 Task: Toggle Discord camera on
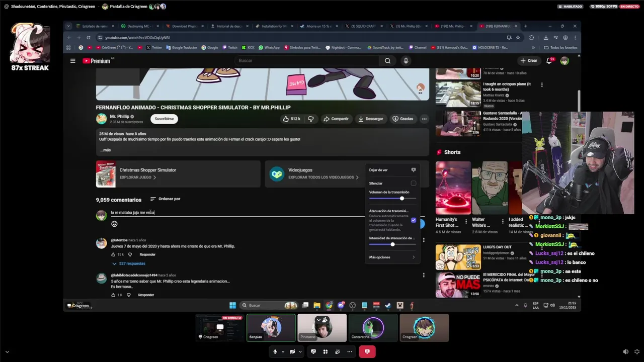[x=292, y=352]
